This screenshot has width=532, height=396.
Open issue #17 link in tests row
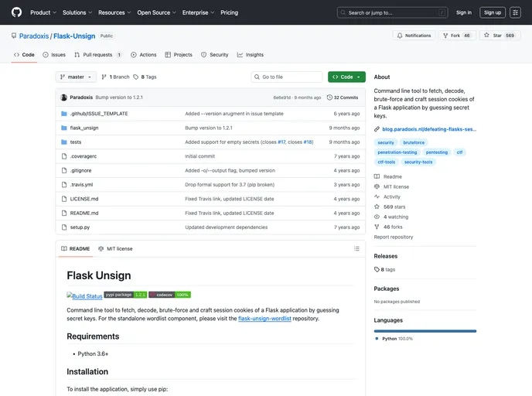(281, 142)
